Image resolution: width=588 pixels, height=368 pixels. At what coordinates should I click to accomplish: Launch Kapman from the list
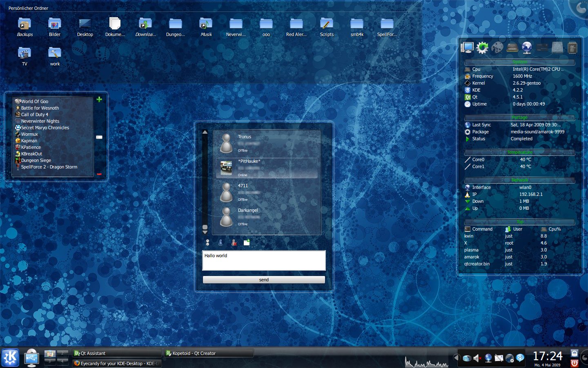tap(26, 141)
